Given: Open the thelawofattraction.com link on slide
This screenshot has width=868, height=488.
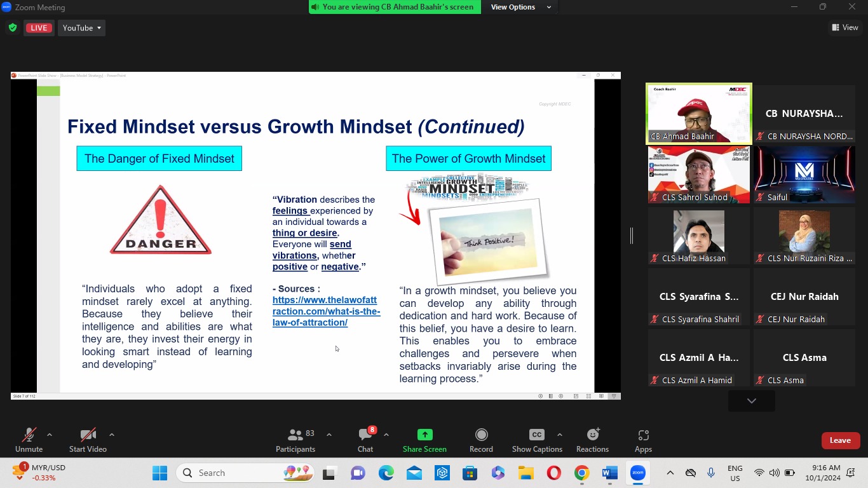Looking at the screenshot, I should [x=326, y=311].
